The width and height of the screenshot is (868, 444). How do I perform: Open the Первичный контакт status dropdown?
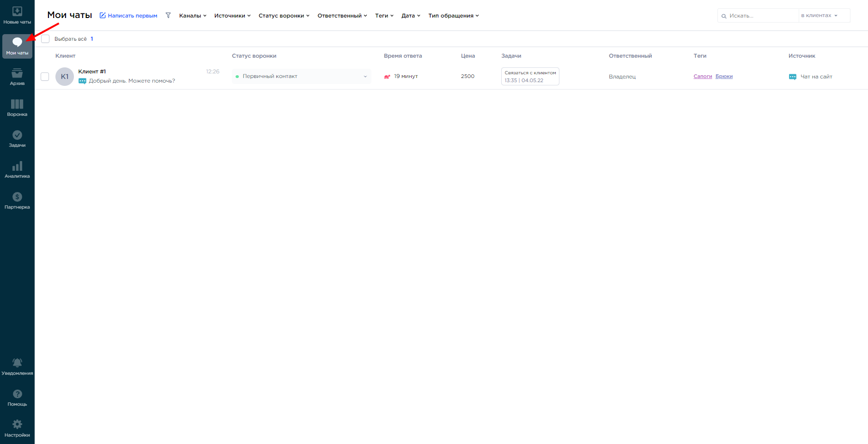coord(302,77)
